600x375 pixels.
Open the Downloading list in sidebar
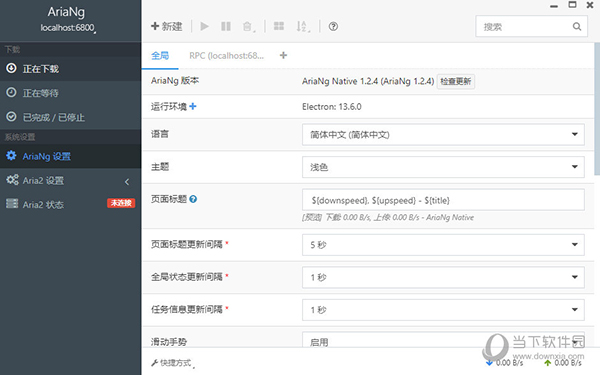[70, 69]
